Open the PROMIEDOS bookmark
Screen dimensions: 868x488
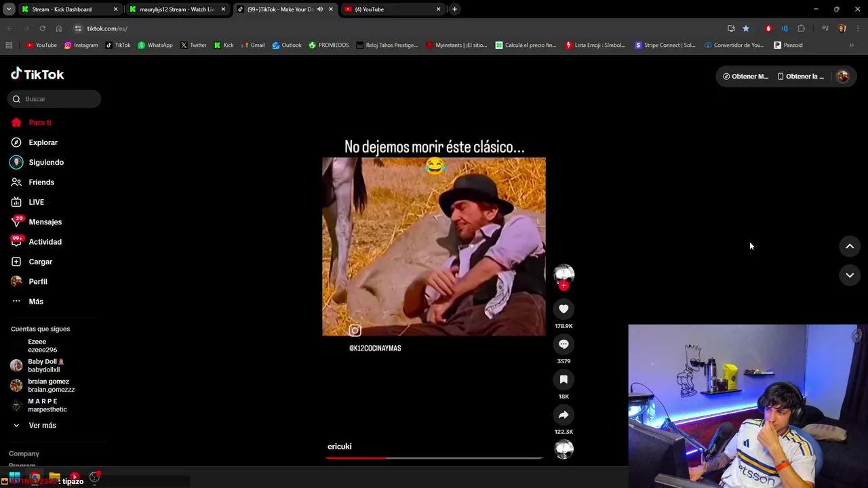click(329, 45)
